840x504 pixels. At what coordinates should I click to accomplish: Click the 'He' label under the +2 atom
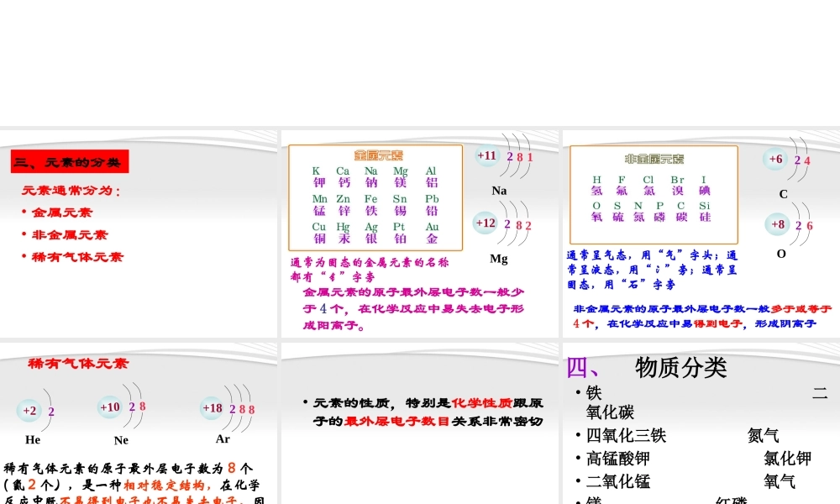pyautogui.click(x=33, y=439)
